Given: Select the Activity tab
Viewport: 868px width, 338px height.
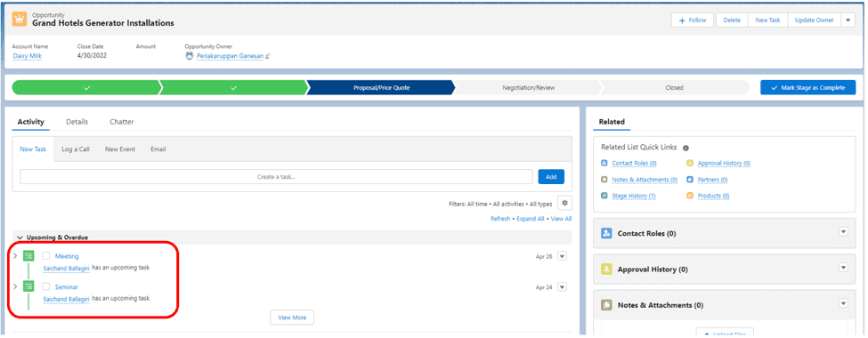Looking at the screenshot, I should click(x=31, y=122).
